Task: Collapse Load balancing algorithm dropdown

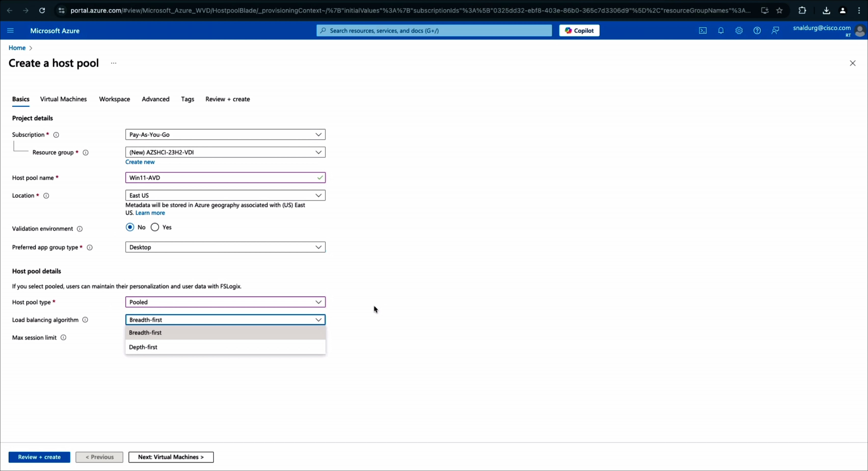Action: (225, 320)
